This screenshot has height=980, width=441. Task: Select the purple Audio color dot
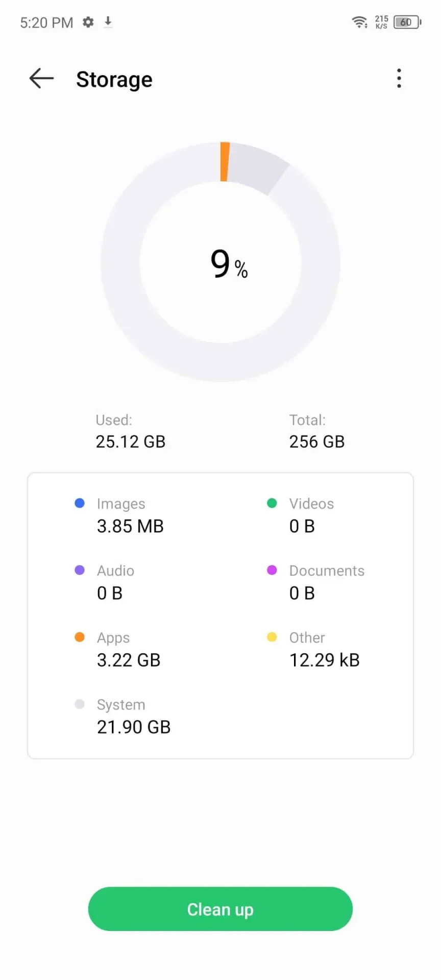pos(80,570)
